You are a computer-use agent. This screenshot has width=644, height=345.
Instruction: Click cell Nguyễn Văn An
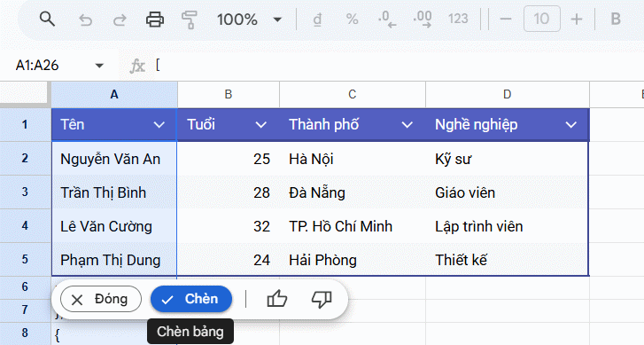(114, 159)
